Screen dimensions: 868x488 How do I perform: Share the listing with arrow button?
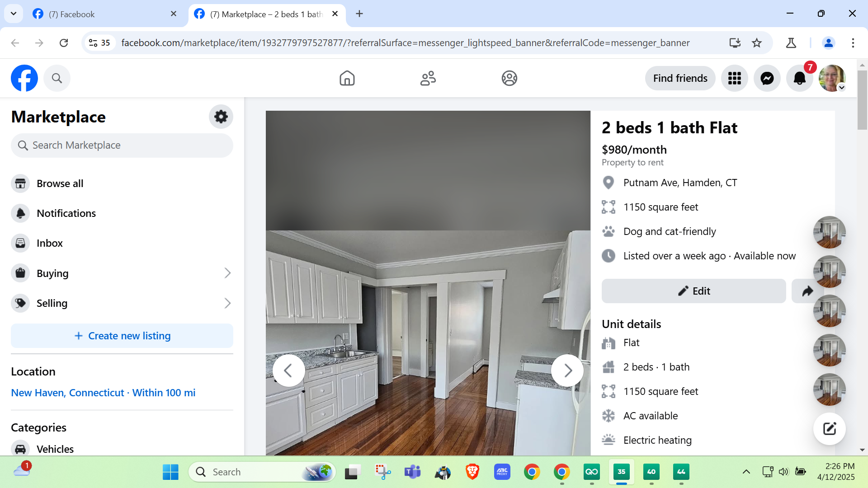(x=807, y=291)
